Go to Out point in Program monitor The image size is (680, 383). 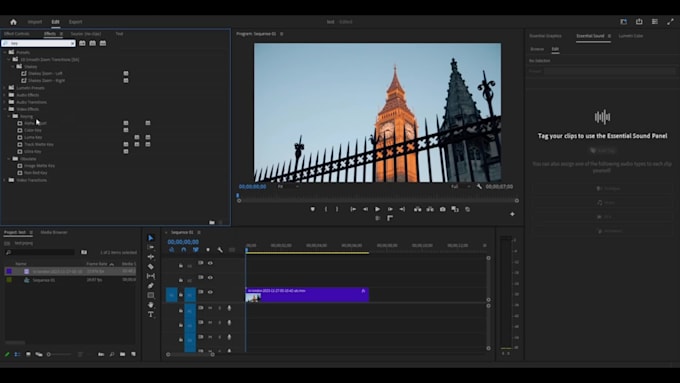(402, 209)
